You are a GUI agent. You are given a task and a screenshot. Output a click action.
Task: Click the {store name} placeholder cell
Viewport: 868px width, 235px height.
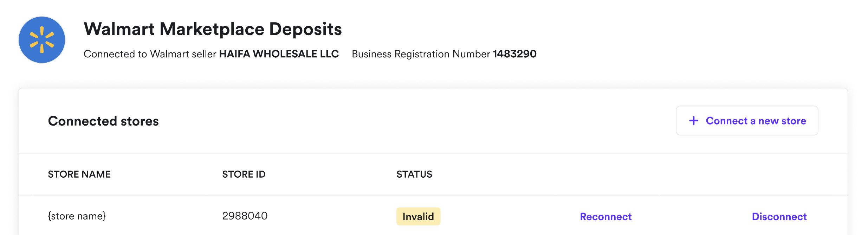click(77, 216)
